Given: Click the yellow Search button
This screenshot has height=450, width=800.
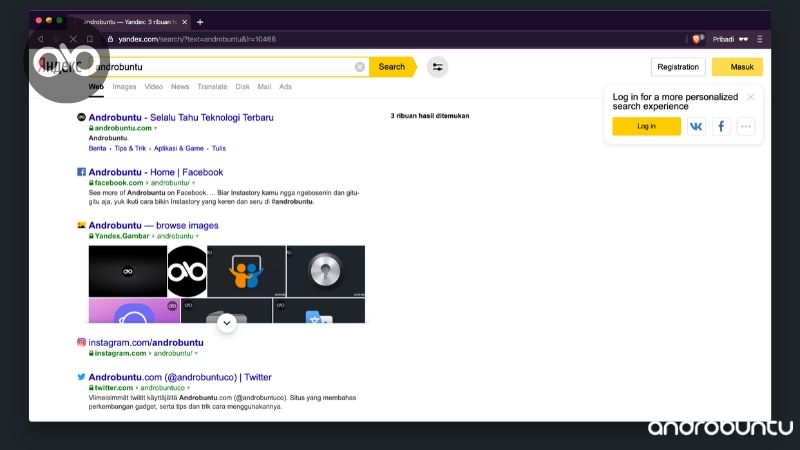Looking at the screenshot, I should coord(392,67).
